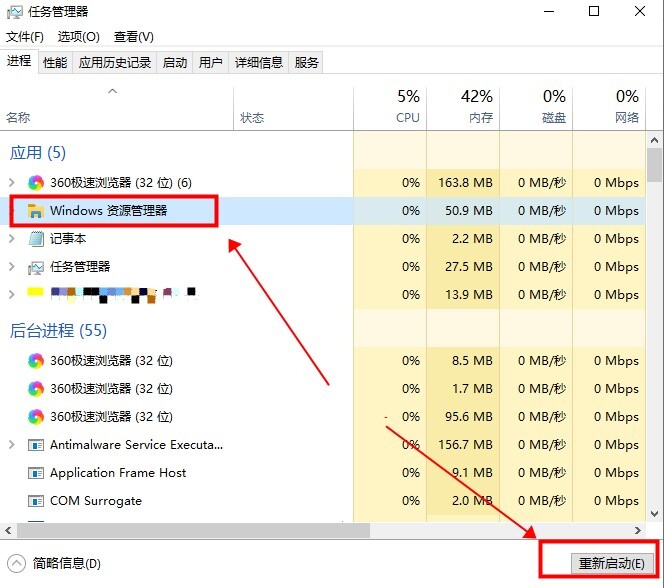Image resolution: width=664 pixels, height=588 pixels.
Task: Switch to the 性能 tab
Action: point(55,63)
